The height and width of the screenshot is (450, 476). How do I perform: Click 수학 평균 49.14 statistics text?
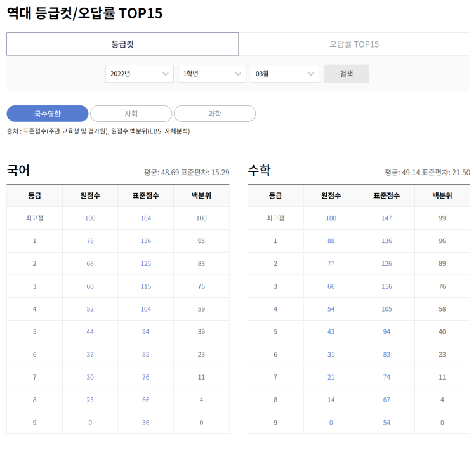point(427,173)
